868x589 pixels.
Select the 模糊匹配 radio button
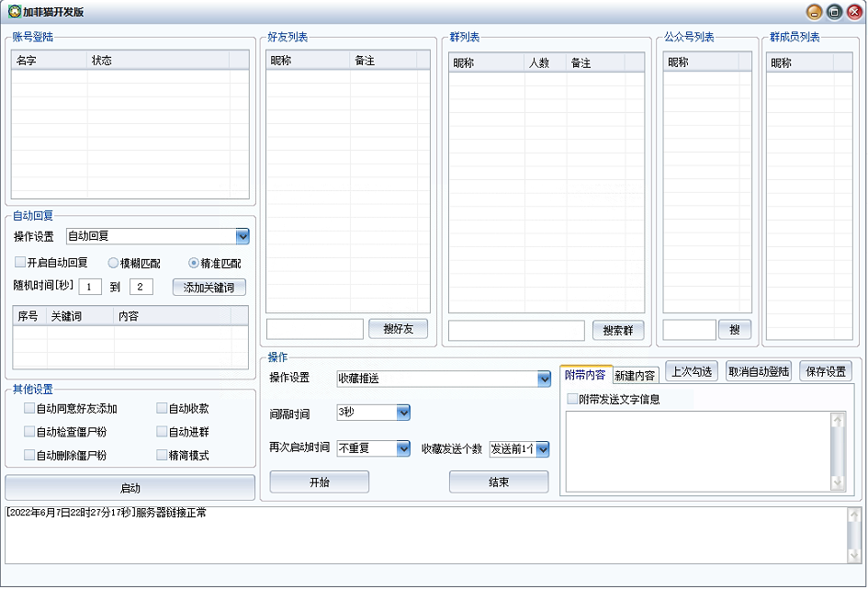pos(114,263)
